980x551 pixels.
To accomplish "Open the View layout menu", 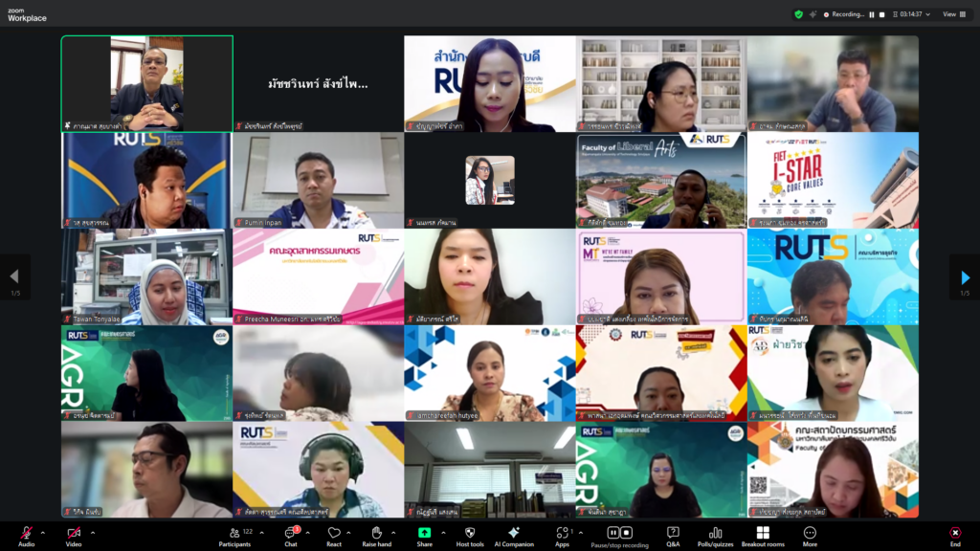I will coord(953,14).
